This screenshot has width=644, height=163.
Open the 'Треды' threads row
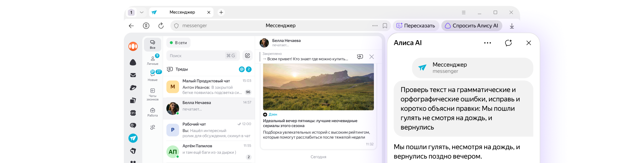[x=209, y=69]
